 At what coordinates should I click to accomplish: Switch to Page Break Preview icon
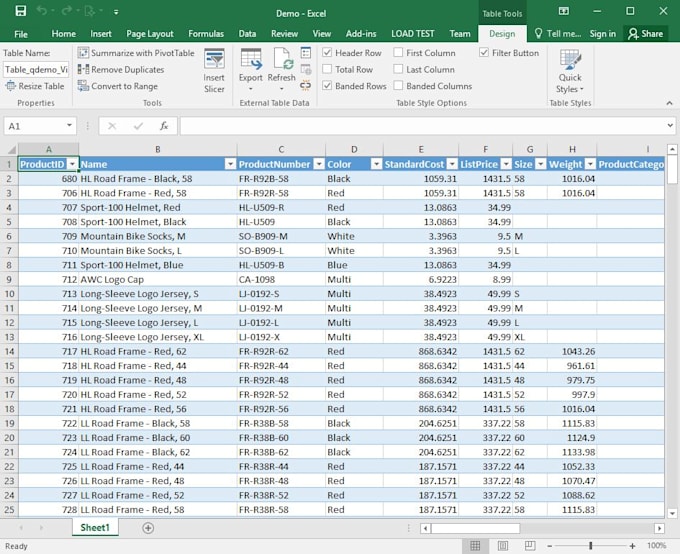pyautogui.click(x=530, y=546)
